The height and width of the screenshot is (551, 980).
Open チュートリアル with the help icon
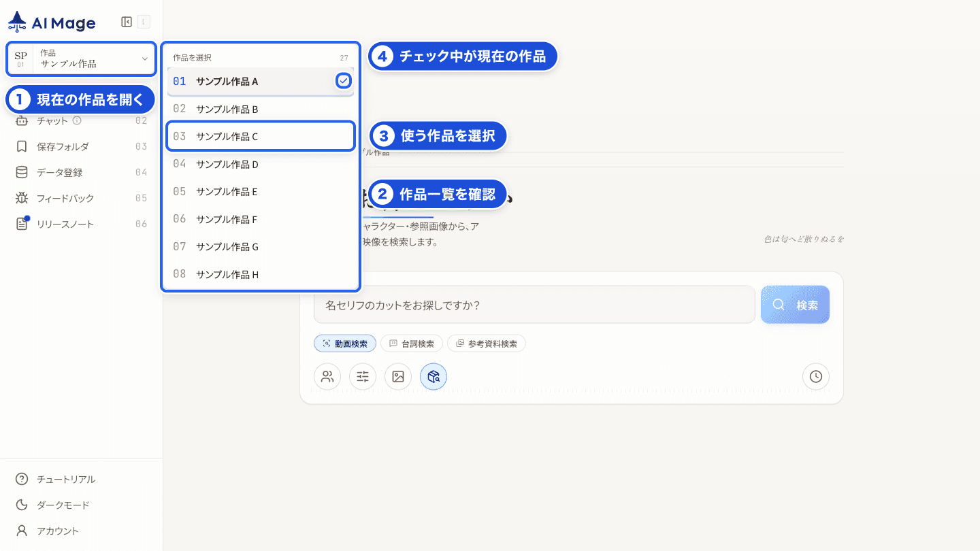[x=82, y=479]
